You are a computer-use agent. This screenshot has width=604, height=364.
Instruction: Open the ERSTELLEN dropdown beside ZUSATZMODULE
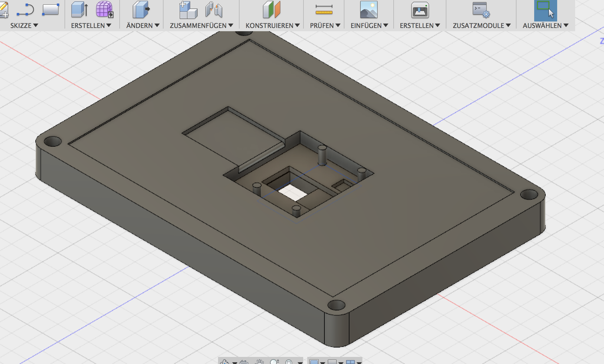[420, 26]
